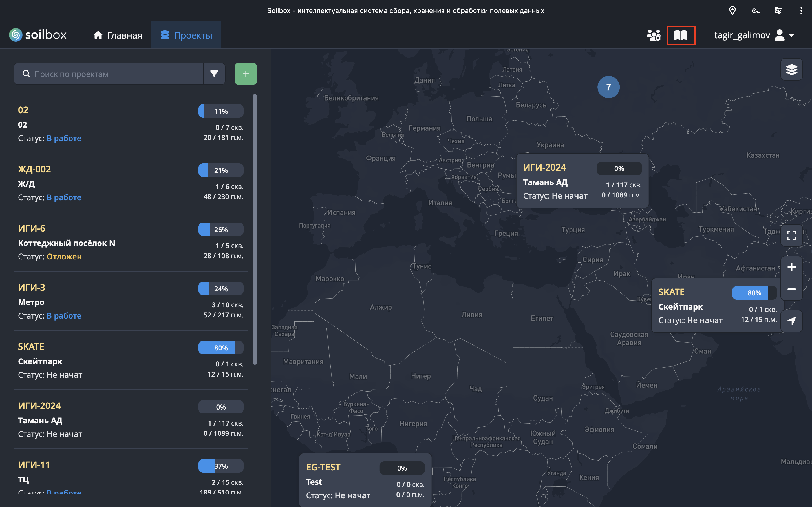
Task: Open browser translate page icon
Action: click(x=778, y=11)
